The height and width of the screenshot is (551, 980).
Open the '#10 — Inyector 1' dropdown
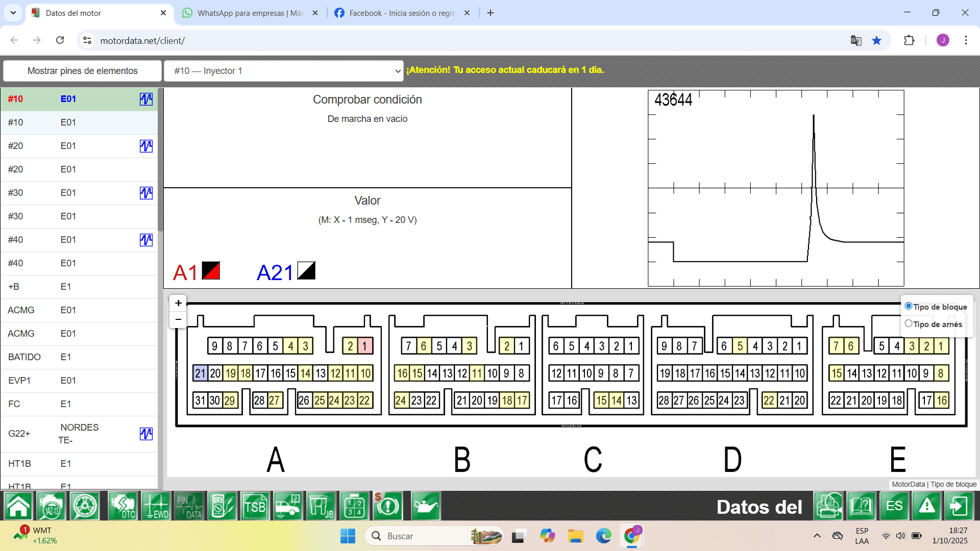point(284,71)
